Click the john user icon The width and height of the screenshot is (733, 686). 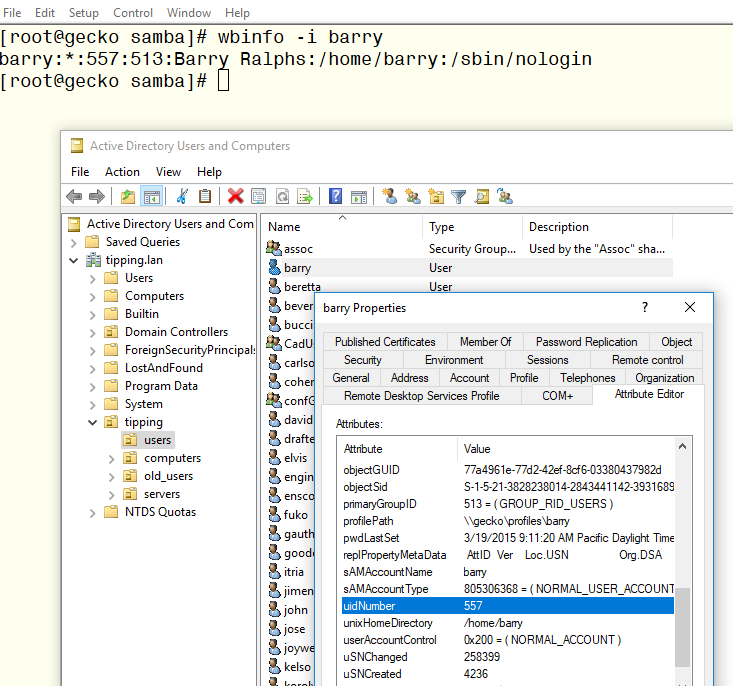pos(274,609)
